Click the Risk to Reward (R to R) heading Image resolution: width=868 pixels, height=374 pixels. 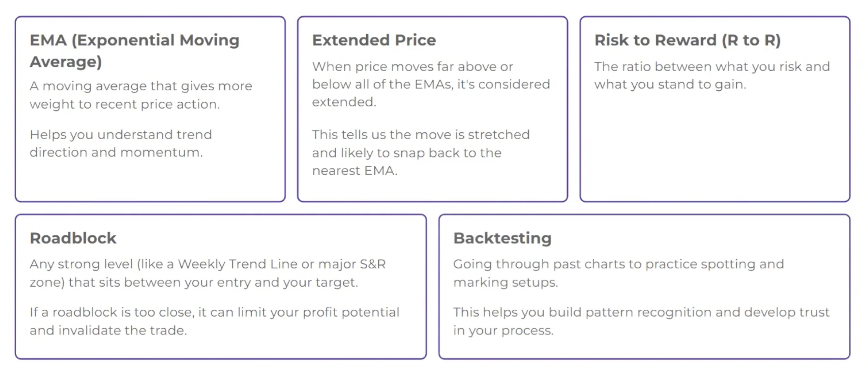coord(687,40)
